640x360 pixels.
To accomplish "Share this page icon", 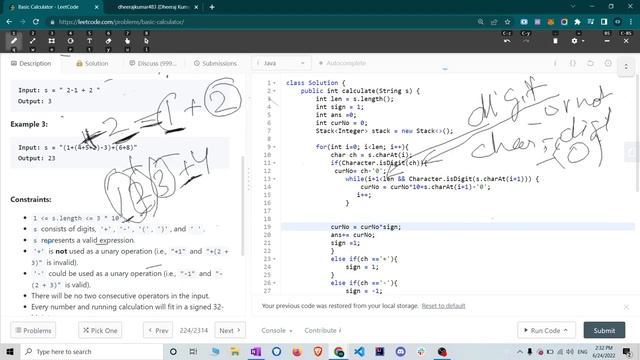I will coord(494,22).
